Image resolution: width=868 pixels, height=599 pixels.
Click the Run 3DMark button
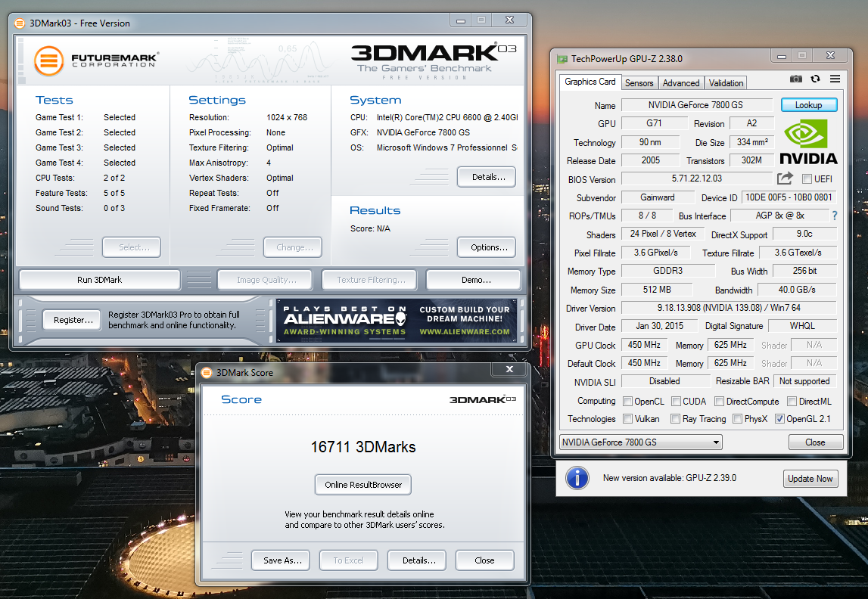tap(100, 280)
